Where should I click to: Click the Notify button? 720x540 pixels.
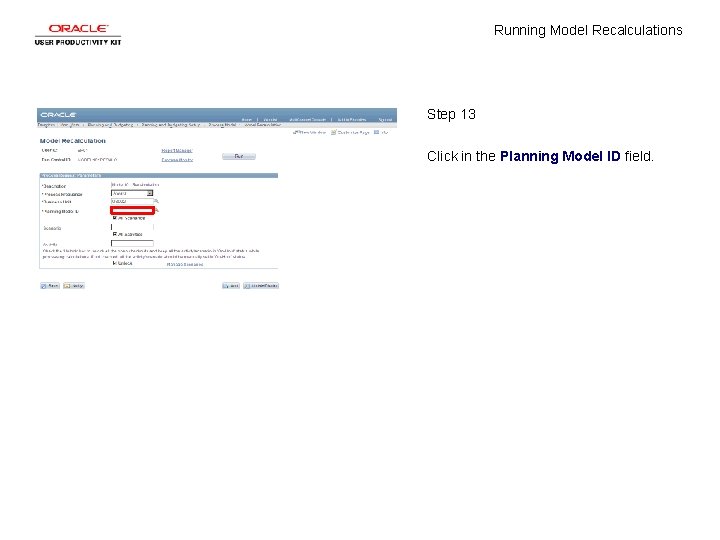coord(74,286)
